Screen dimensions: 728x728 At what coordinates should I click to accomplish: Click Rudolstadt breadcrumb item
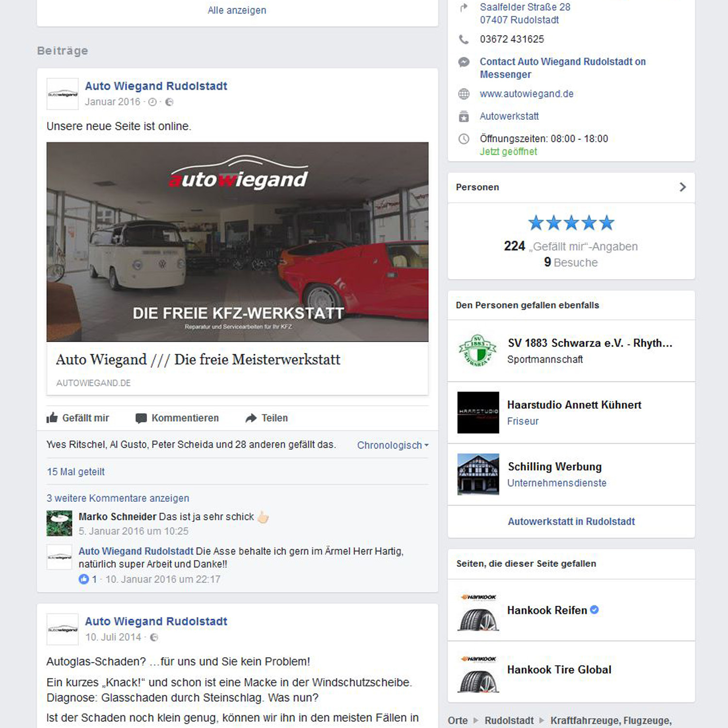[x=509, y=721]
